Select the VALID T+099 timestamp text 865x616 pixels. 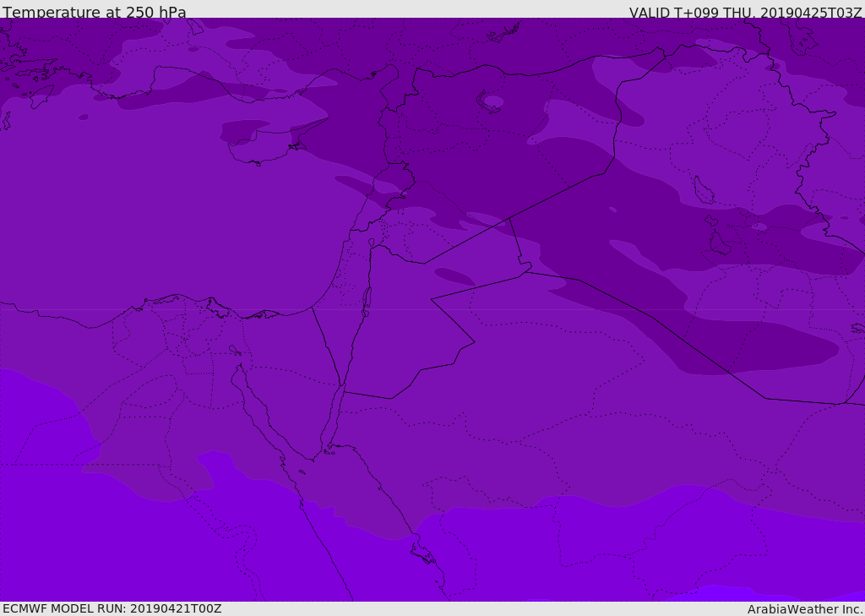pyautogui.click(x=745, y=13)
